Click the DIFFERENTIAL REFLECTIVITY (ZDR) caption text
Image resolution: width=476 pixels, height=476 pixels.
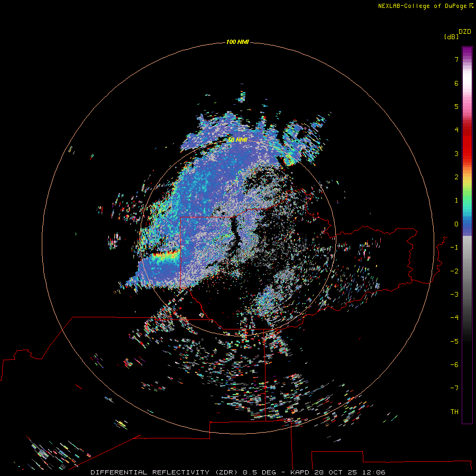(x=166, y=472)
